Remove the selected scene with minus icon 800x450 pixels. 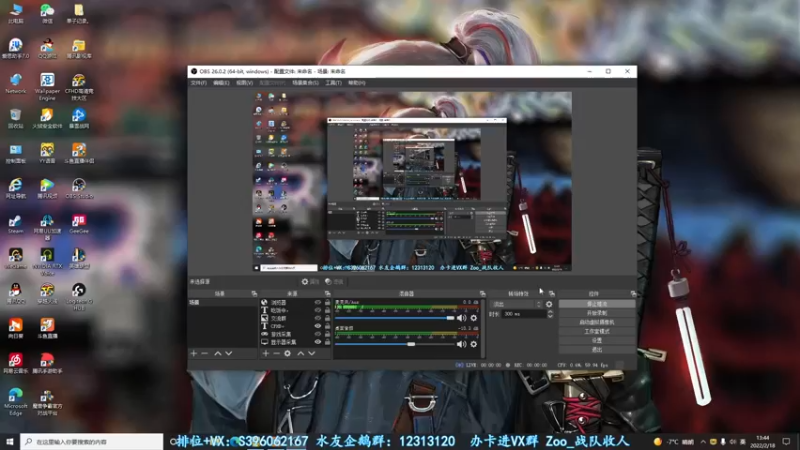205,353
